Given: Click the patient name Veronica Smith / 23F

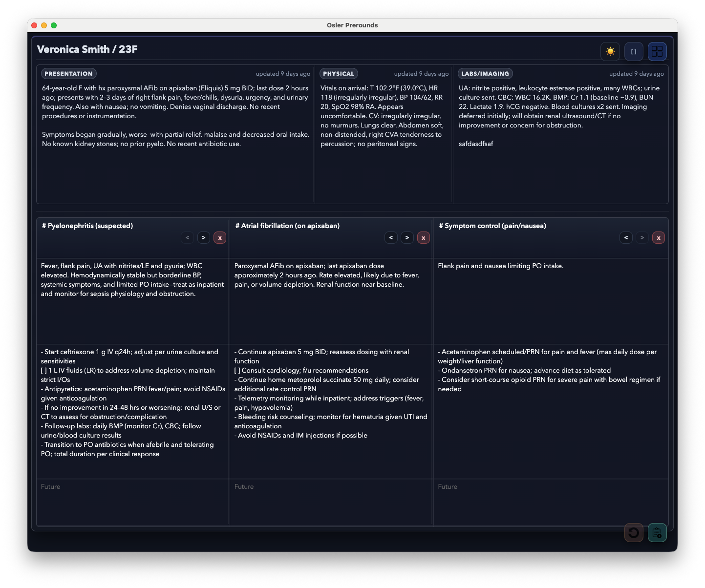Looking at the screenshot, I should click(87, 49).
